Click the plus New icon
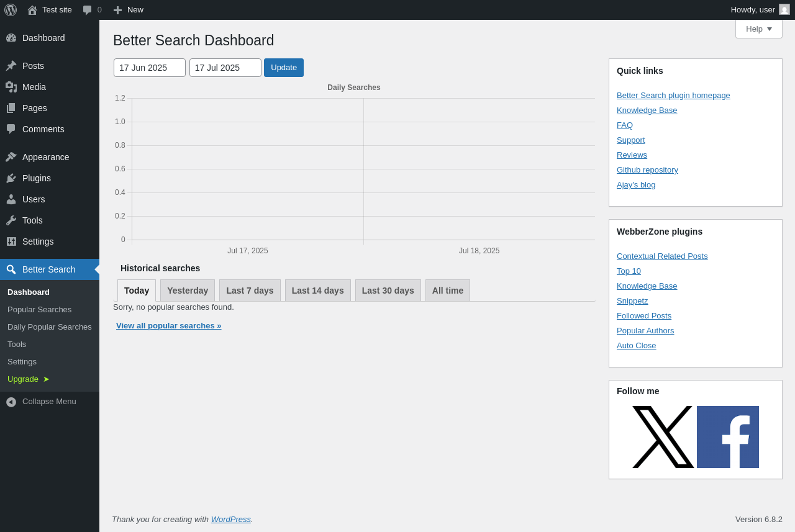 [x=117, y=10]
